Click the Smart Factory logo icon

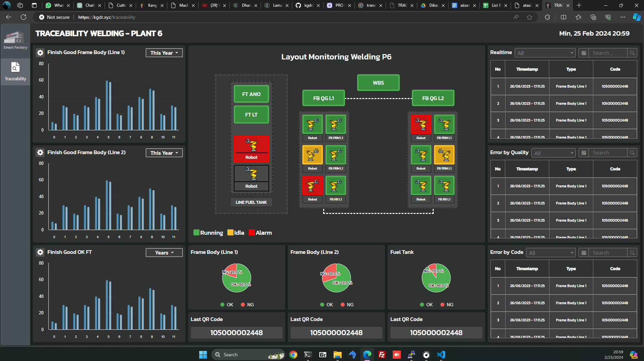15,38
